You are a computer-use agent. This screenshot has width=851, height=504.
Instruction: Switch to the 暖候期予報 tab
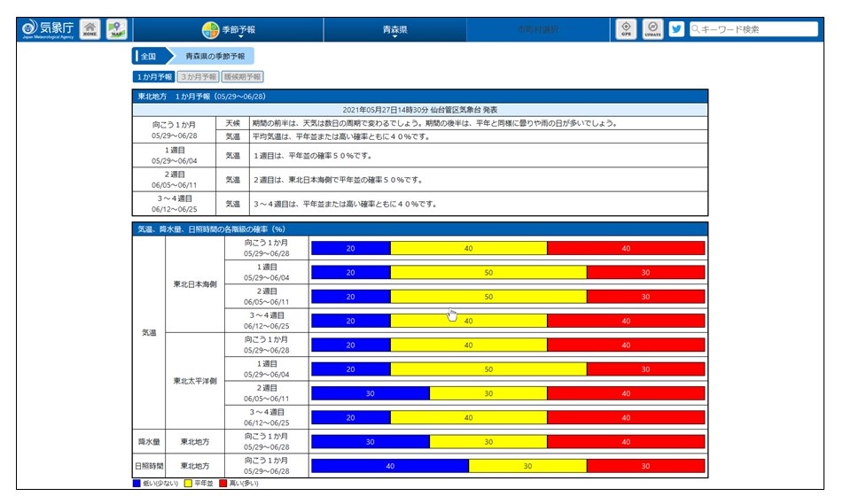(x=242, y=77)
